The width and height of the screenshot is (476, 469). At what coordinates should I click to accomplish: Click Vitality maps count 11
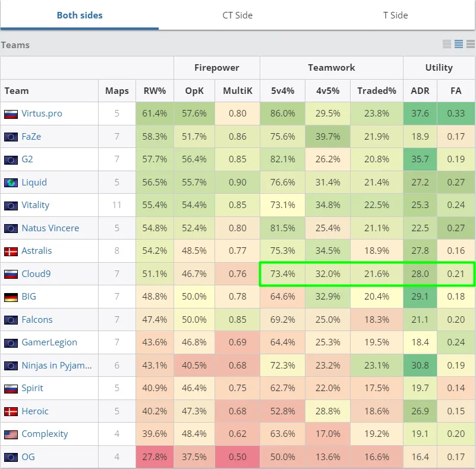click(x=117, y=205)
